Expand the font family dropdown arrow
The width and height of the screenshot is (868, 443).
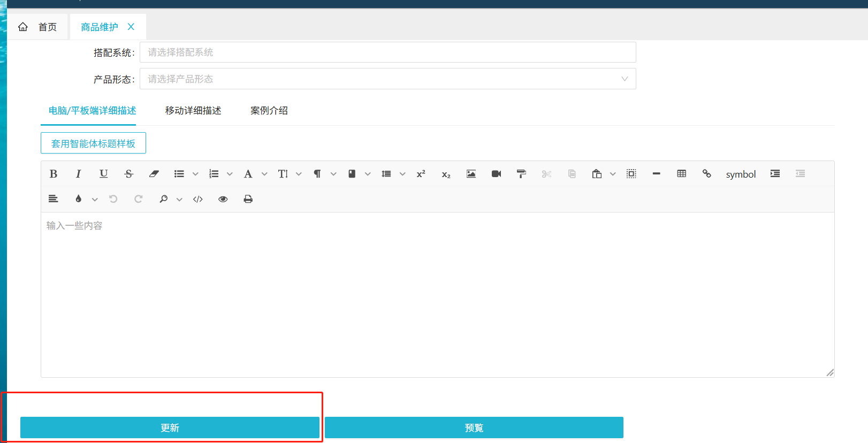[x=264, y=174]
